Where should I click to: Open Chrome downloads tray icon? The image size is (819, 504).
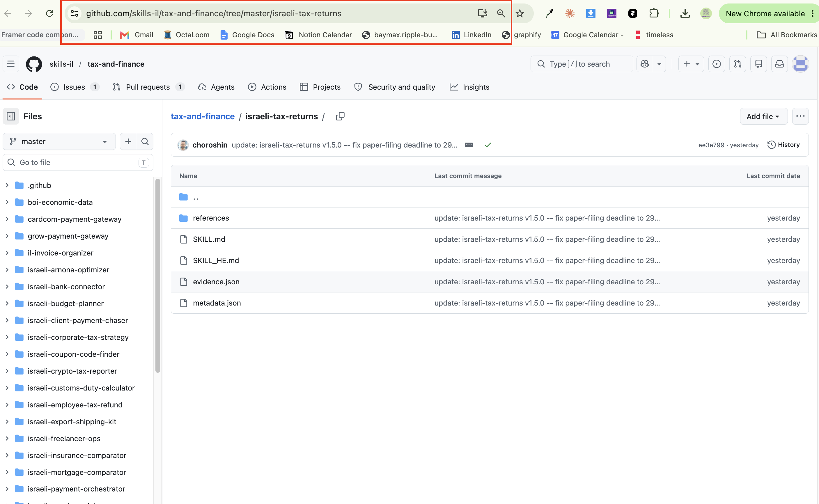(685, 13)
